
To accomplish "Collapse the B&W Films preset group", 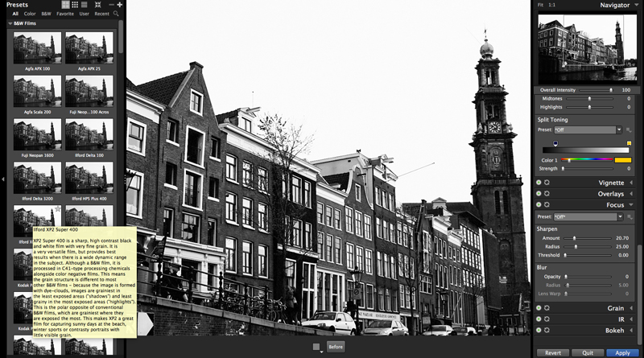I will (x=10, y=24).
